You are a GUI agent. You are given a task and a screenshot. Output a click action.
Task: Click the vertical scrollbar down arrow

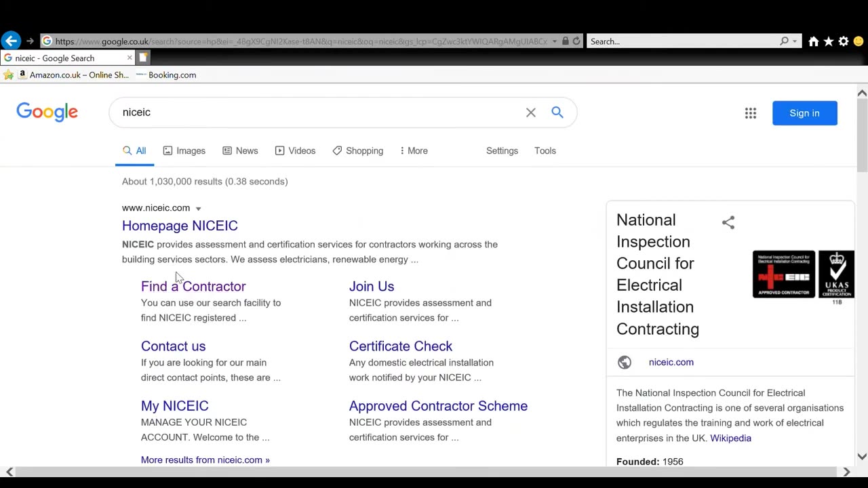(x=862, y=457)
